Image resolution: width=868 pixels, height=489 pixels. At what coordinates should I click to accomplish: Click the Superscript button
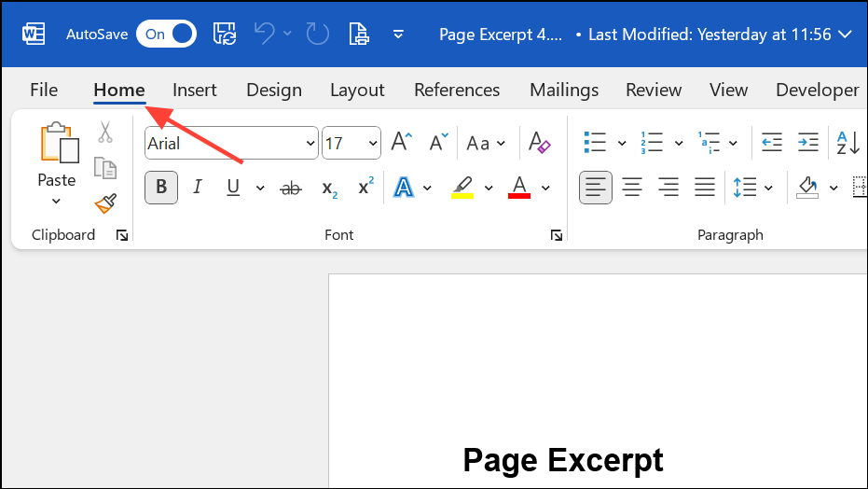[365, 188]
